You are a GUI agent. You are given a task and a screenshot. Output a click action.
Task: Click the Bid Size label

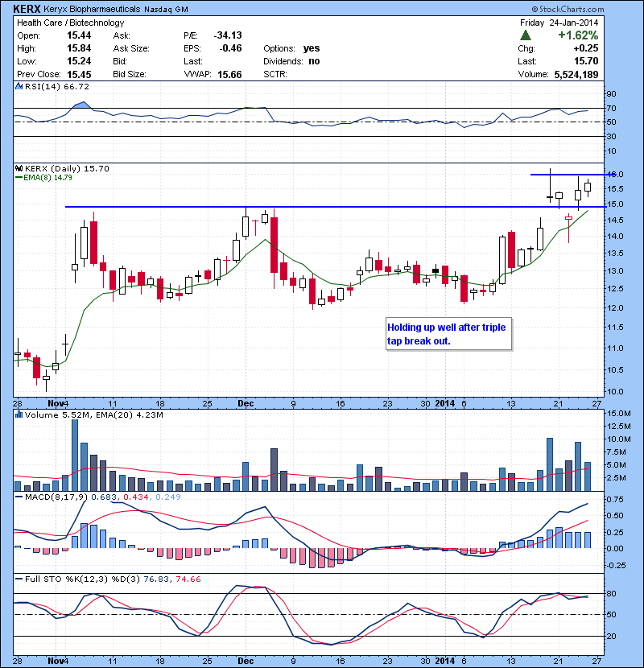click(130, 74)
